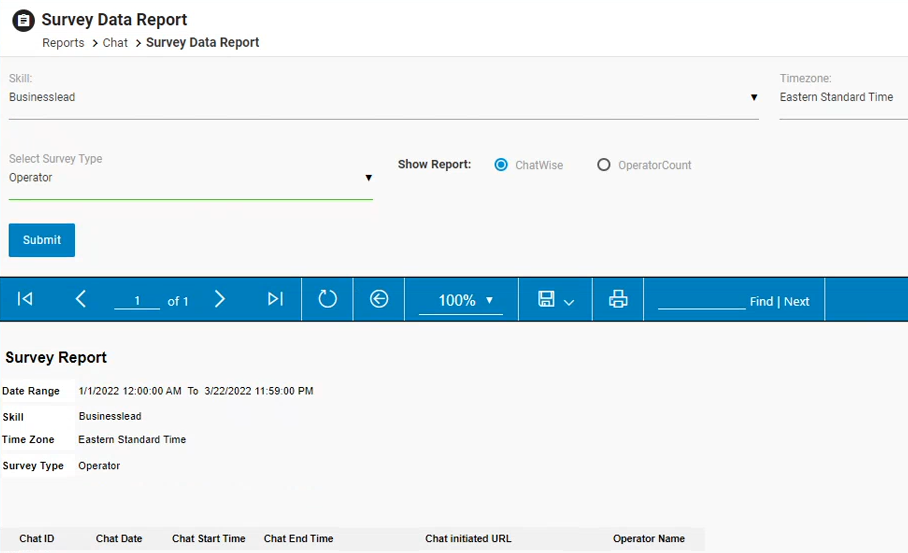Expand the Select Survey Type dropdown
This screenshot has height=553, width=908.
coord(190,178)
